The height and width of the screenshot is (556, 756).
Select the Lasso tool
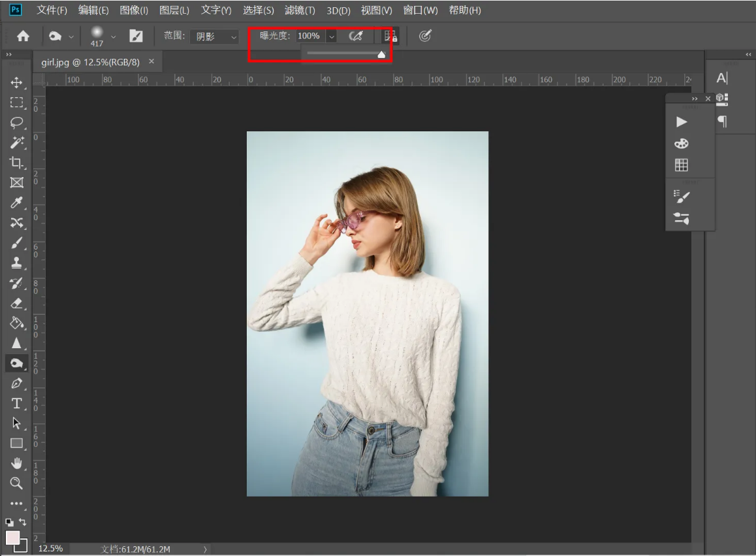[x=16, y=122]
